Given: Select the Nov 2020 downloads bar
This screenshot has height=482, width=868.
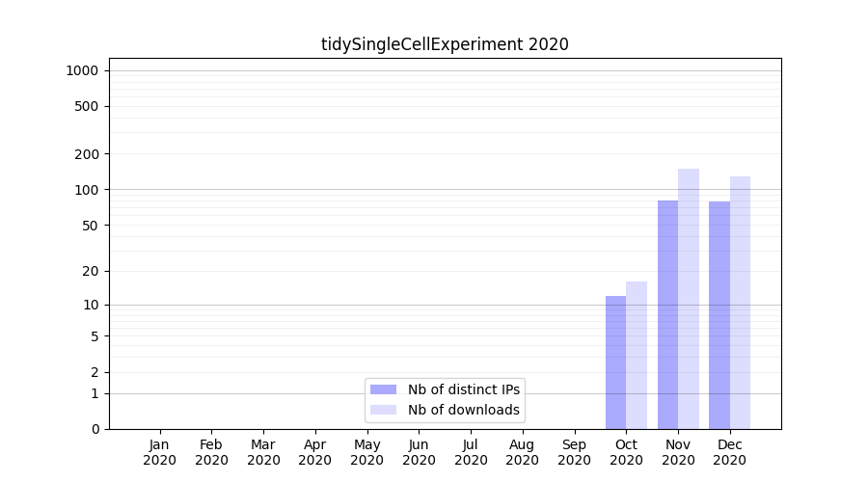Looking at the screenshot, I should coord(689,299).
